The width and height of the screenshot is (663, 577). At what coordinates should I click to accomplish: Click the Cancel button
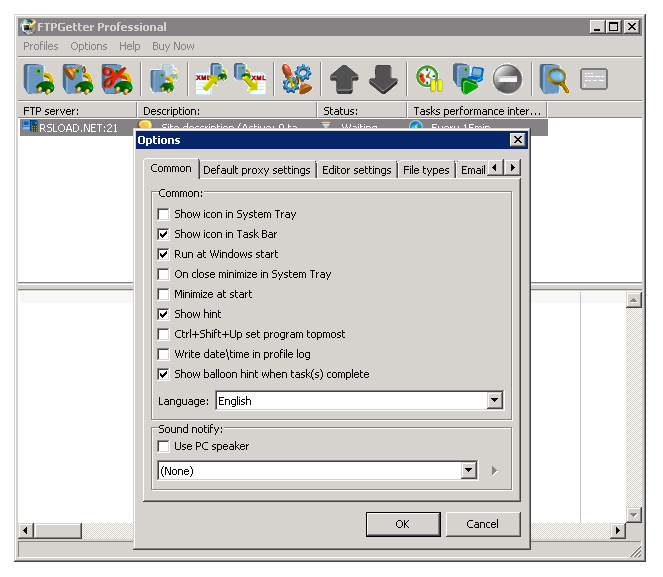click(482, 524)
